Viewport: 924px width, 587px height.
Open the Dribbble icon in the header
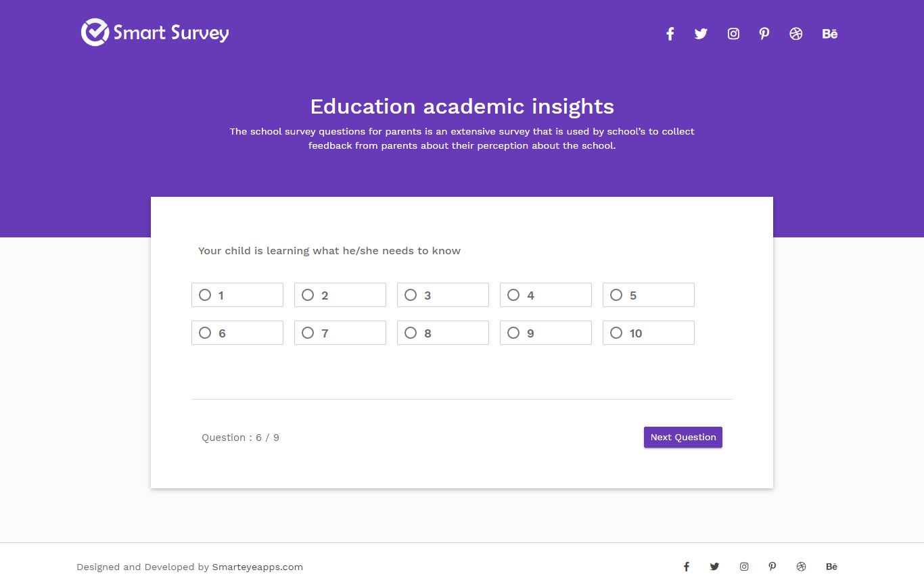point(796,34)
